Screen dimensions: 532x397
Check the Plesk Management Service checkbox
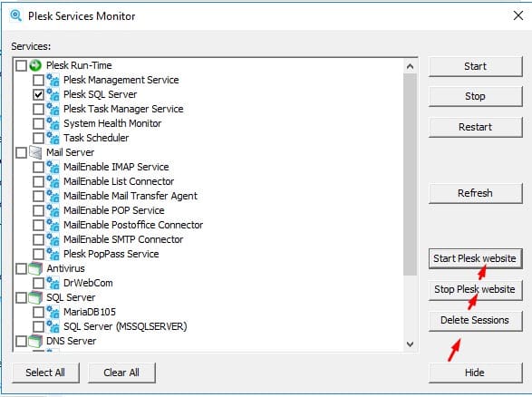tap(38, 80)
